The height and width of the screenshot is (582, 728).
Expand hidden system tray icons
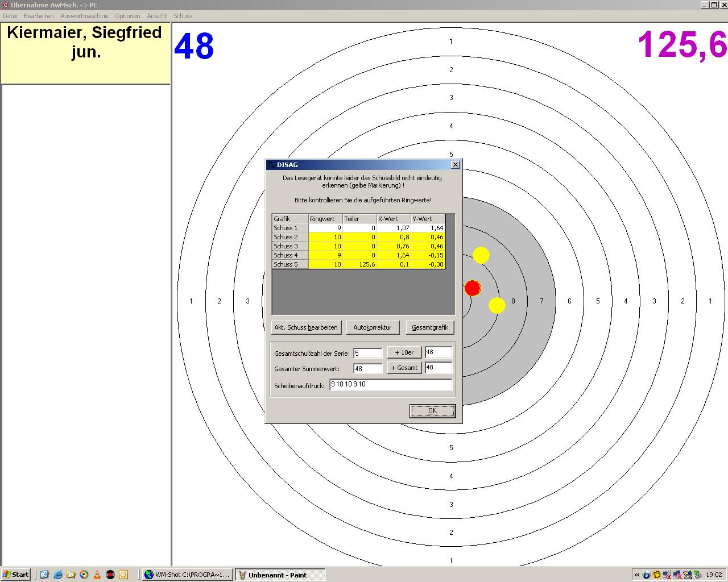[637, 575]
